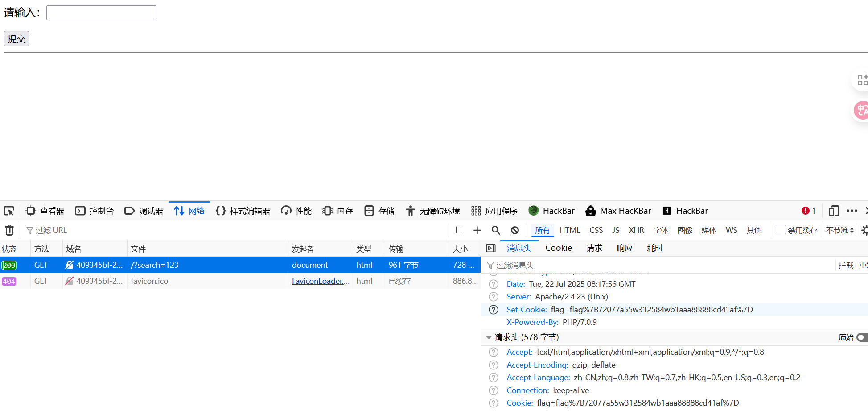This screenshot has height=411, width=868.
Task: Open network search with magnifier icon
Action: click(x=496, y=230)
